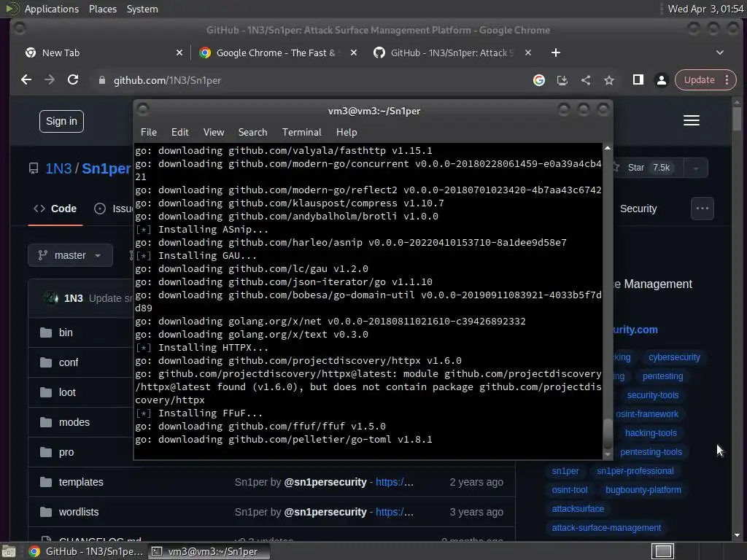
Task: Open the terminal Help menu
Action: 347,133
